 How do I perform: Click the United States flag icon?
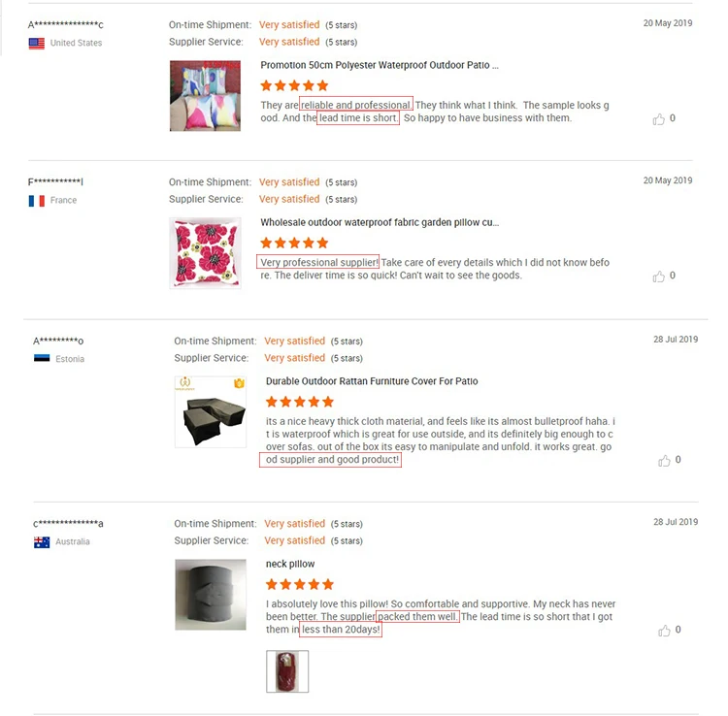[37, 44]
